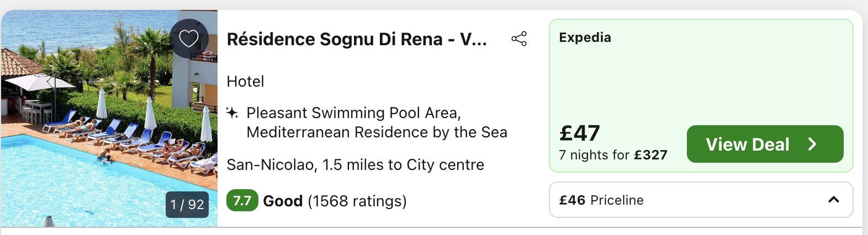
Task: Click the arrow inside View Deal
Action: (x=812, y=145)
